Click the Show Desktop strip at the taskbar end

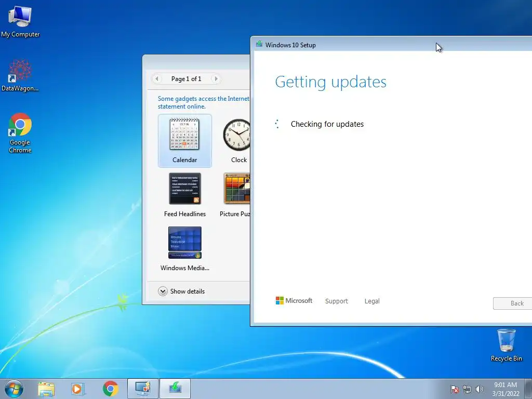coord(528,389)
